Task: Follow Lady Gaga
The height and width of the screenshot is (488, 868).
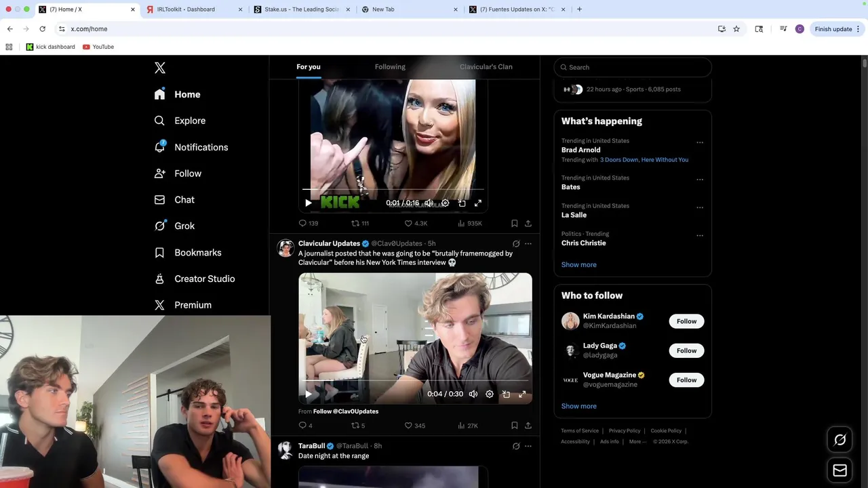Action: [x=686, y=350]
